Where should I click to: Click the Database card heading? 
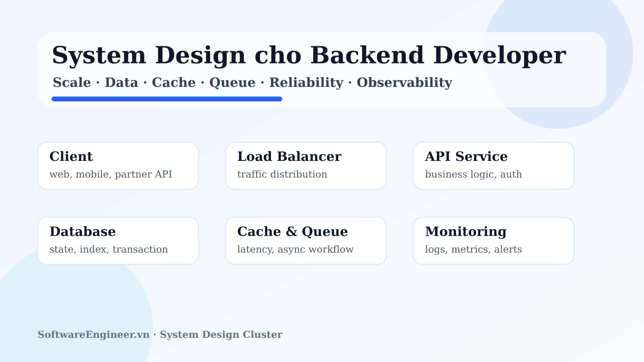[83, 232]
